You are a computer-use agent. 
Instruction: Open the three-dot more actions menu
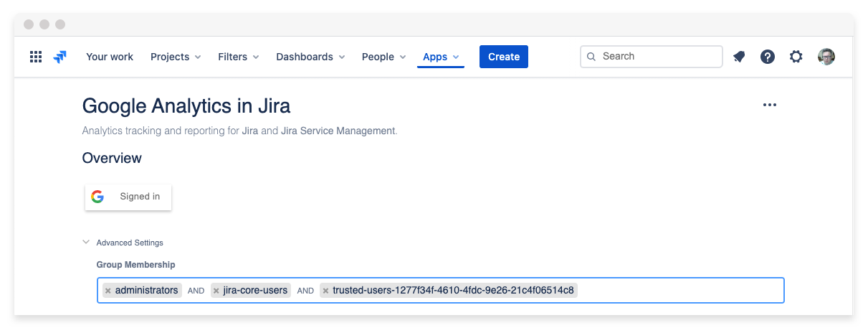770,105
